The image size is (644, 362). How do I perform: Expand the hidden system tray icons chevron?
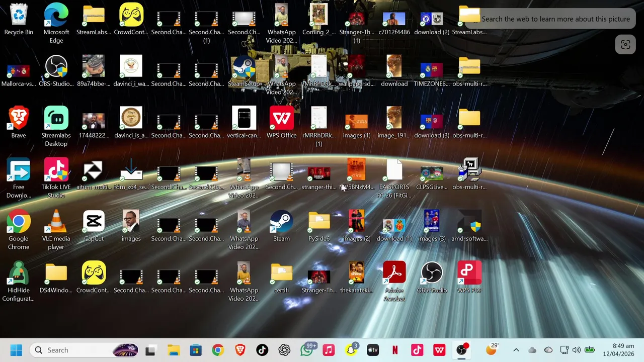click(516, 350)
